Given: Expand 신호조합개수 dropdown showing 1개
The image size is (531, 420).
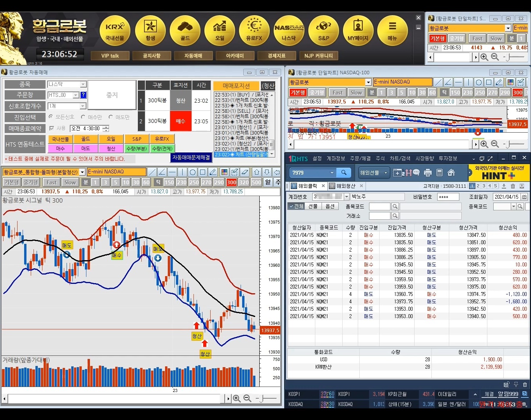Looking at the screenshot, I should point(83,106).
